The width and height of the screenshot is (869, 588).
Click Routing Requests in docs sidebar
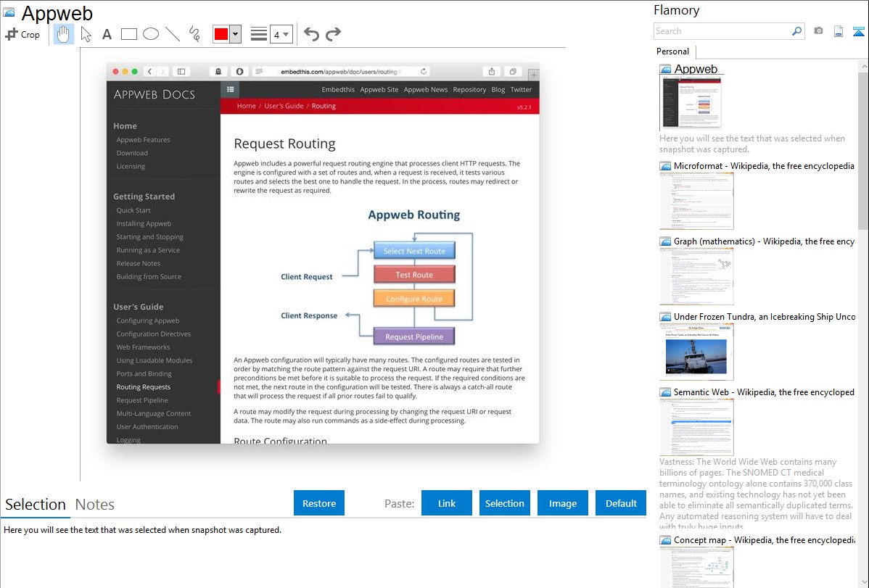click(x=144, y=387)
